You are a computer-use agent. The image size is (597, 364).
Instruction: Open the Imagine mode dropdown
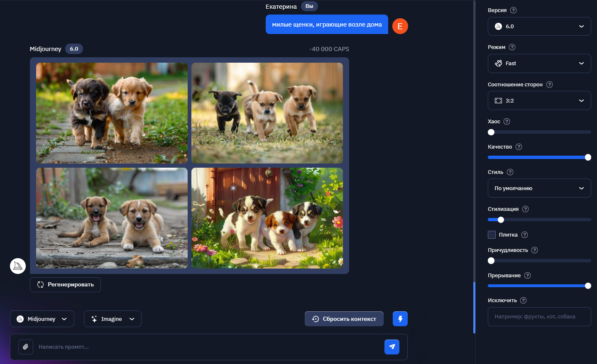[x=113, y=319]
